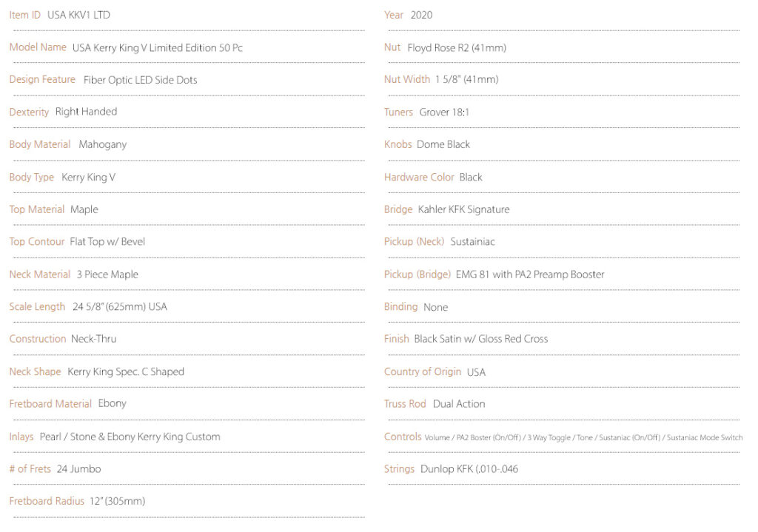The width and height of the screenshot is (758, 532).
Task: Click the Controls label
Action: [x=403, y=437]
